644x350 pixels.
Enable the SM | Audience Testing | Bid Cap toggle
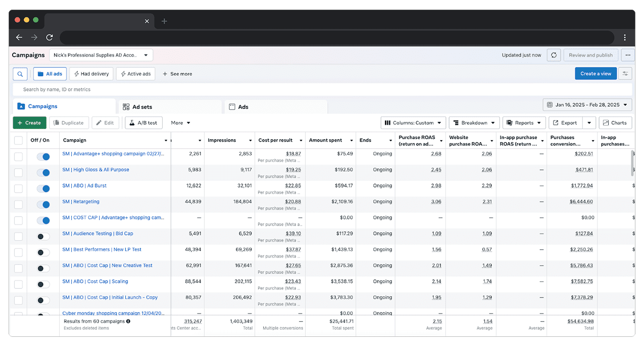(x=43, y=237)
